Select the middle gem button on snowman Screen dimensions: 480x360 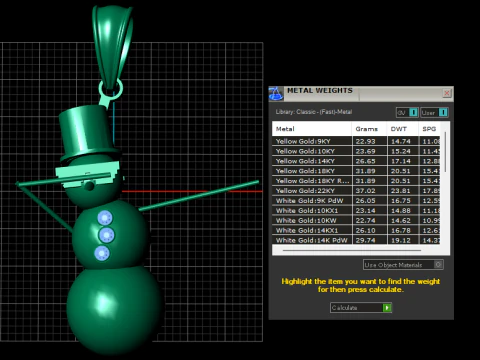(107, 235)
